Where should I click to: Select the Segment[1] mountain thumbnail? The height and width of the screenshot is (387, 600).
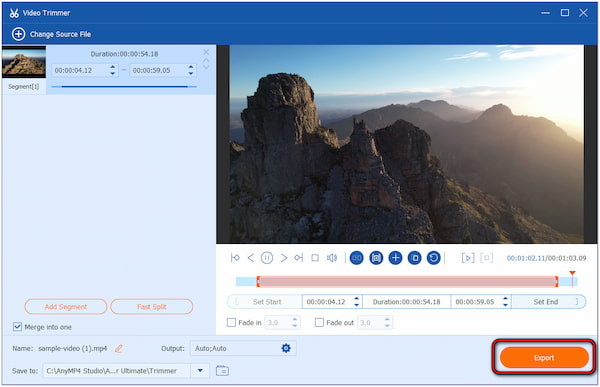[x=24, y=62]
